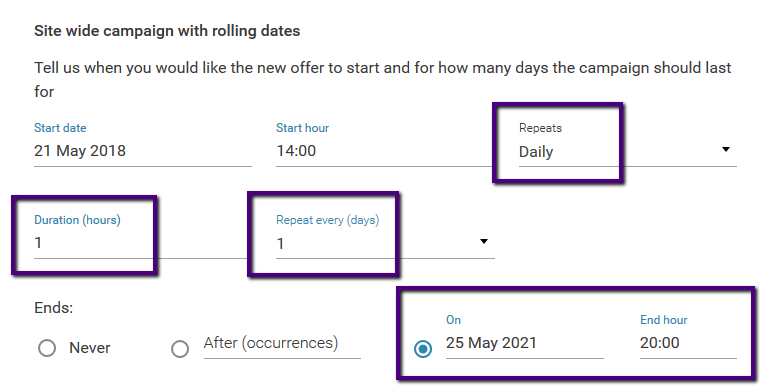Click the Never option label
773x387 pixels.
[90, 348]
